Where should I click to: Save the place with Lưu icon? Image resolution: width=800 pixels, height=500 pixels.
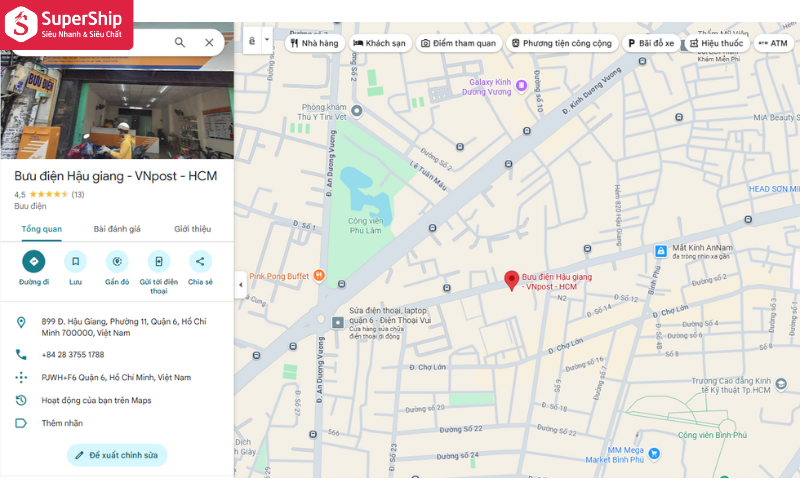(x=76, y=262)
